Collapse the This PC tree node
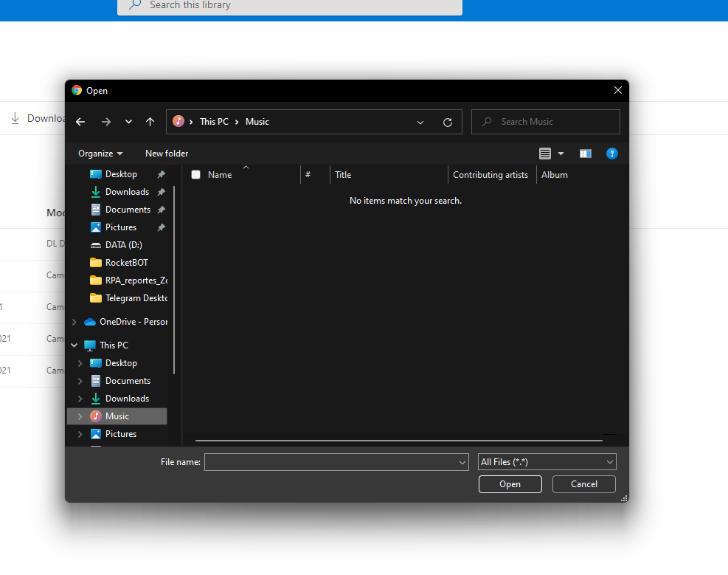This screenshot has height=575, width=728. [x=74, y=345]
